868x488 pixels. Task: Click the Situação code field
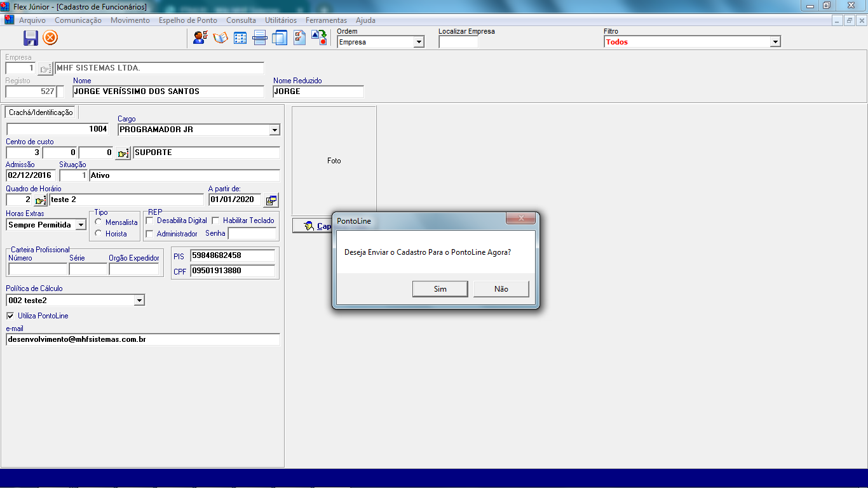pos(73,175)
